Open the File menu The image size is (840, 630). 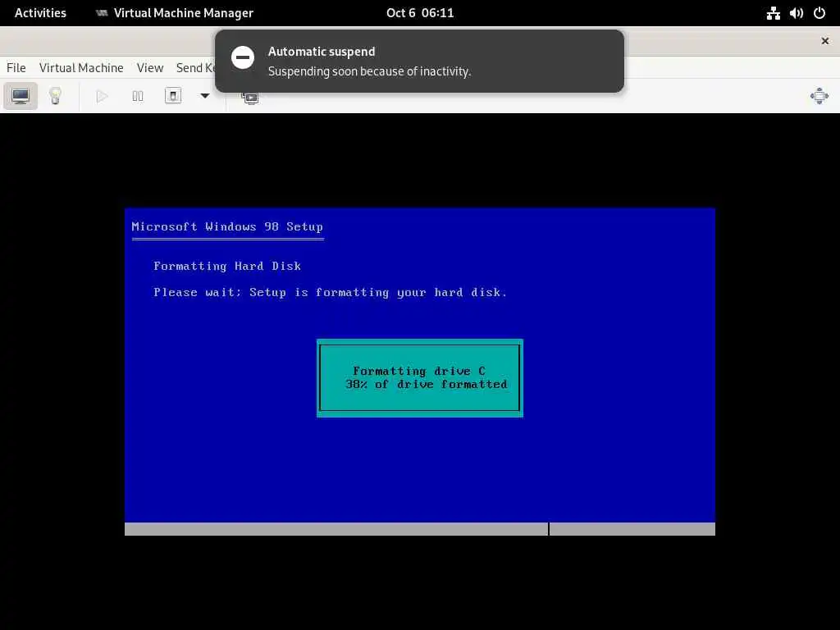pos(16,68)
